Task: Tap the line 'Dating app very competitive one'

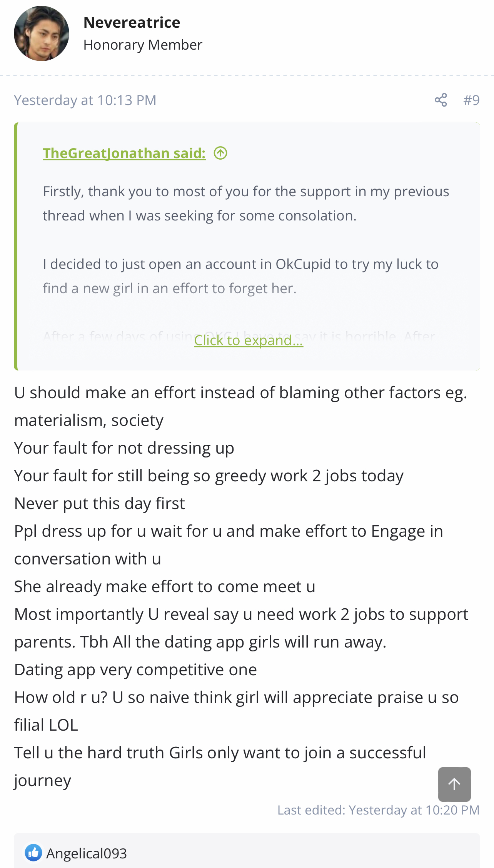Action: [x=135, y=670]
